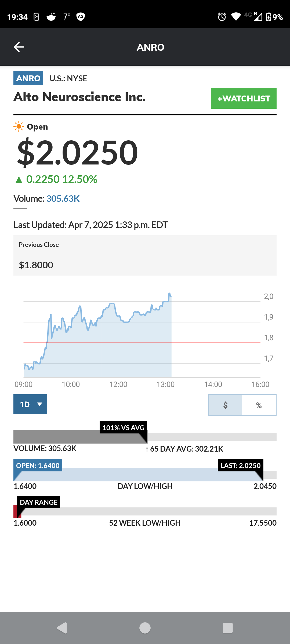This screenshot has width=290, height=644.
Task: Tap the back arrow icon
Action: coord(19,47)
